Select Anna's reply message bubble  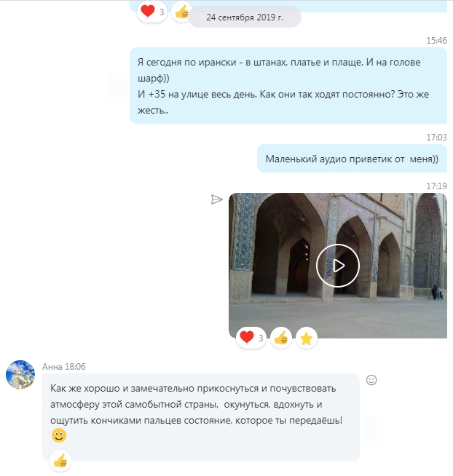[x=201, y=418]
